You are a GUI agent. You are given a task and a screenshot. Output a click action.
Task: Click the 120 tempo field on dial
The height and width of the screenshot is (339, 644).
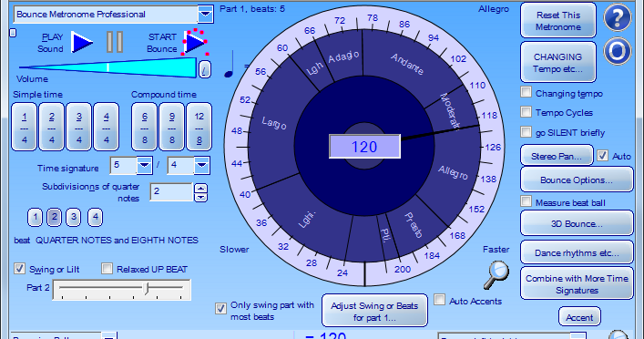point(364,147)
